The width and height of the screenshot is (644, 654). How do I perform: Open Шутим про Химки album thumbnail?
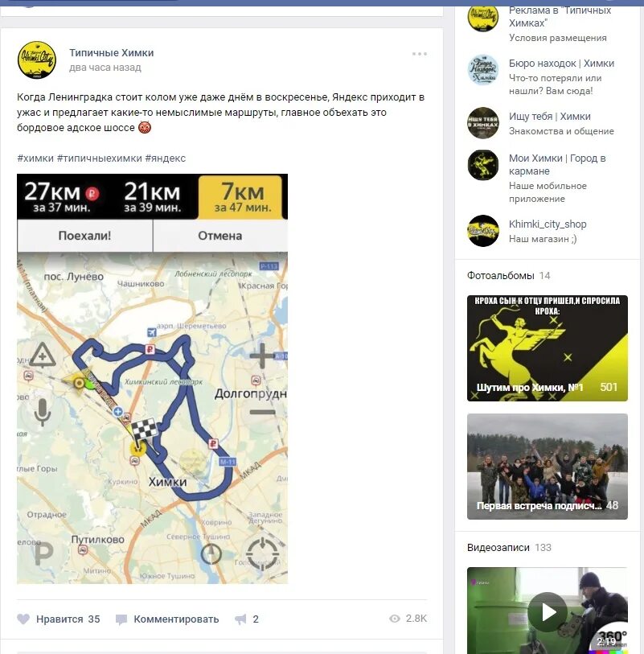coord(548,348)
